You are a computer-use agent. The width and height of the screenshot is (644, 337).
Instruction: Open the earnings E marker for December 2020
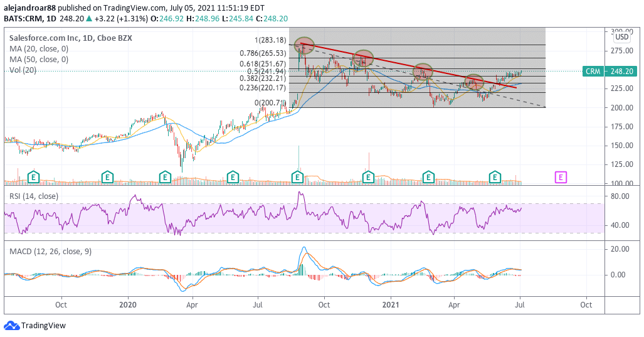(x=368, y=178)
